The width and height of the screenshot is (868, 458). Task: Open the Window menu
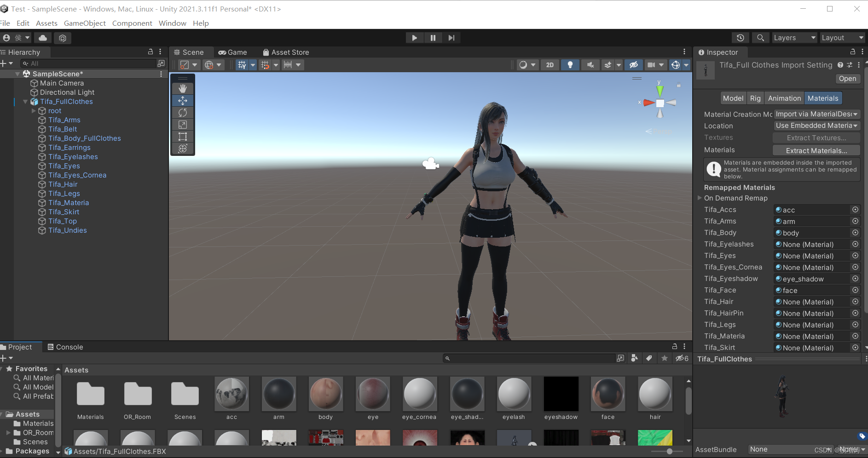(173, 23)
